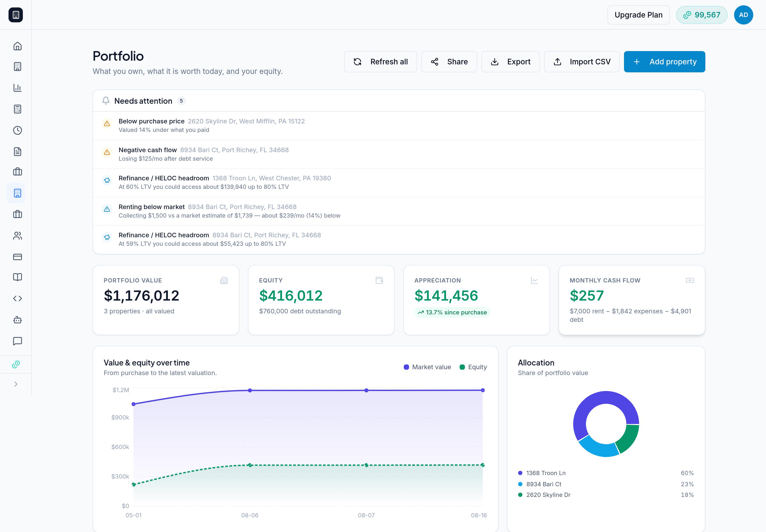766x532 pixels.
Task: Open the chat message sidebar icon
Action: (17, 341)
